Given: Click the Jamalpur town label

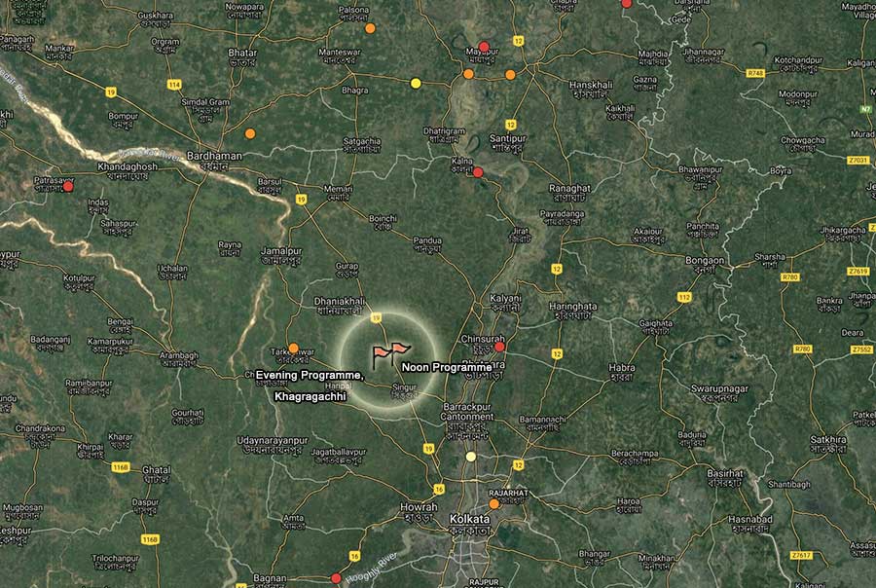Looking at the screenshot, I should (281, 251).
